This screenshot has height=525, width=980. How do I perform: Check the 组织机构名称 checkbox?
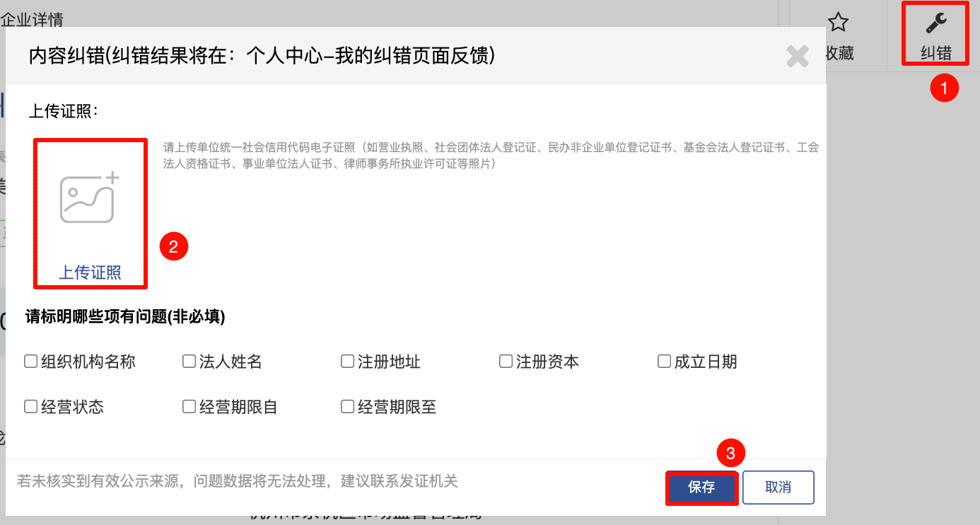31,362
